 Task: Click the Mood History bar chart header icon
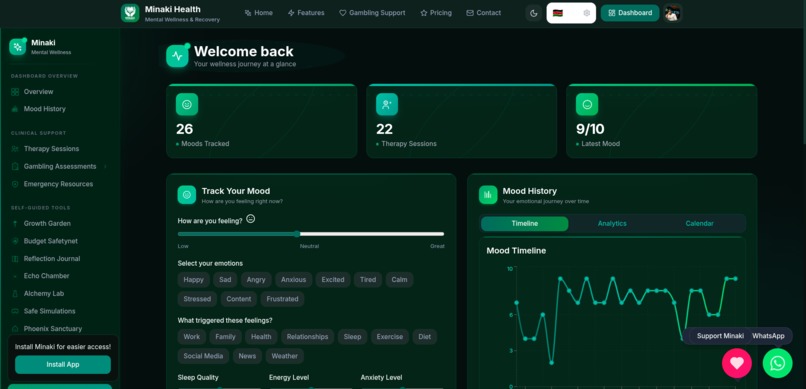488,195
